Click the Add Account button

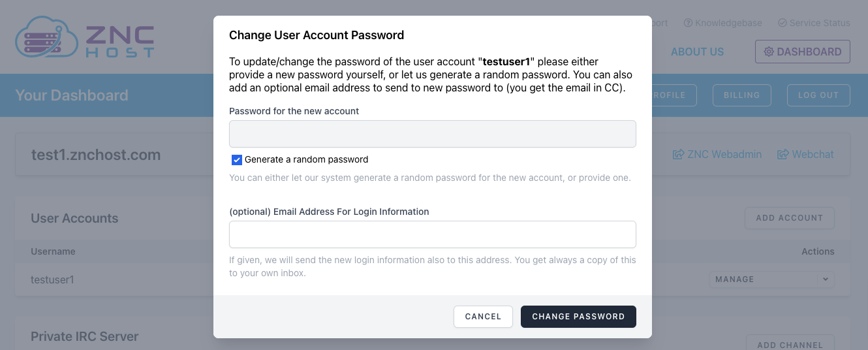point(789,218)
